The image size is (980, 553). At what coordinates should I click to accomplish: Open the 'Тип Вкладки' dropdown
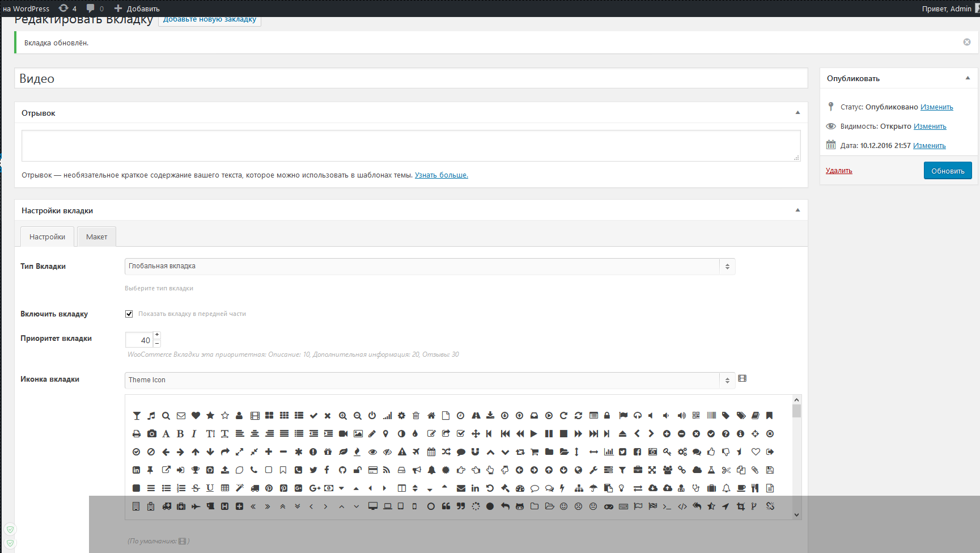pyautogui.click(x=430, y=267)
